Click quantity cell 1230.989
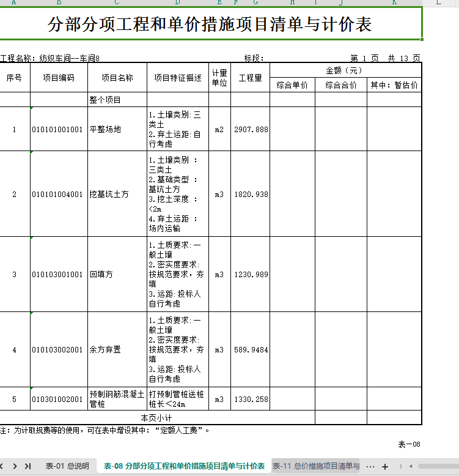Screen dimensions: 459x476 [250, 275]
